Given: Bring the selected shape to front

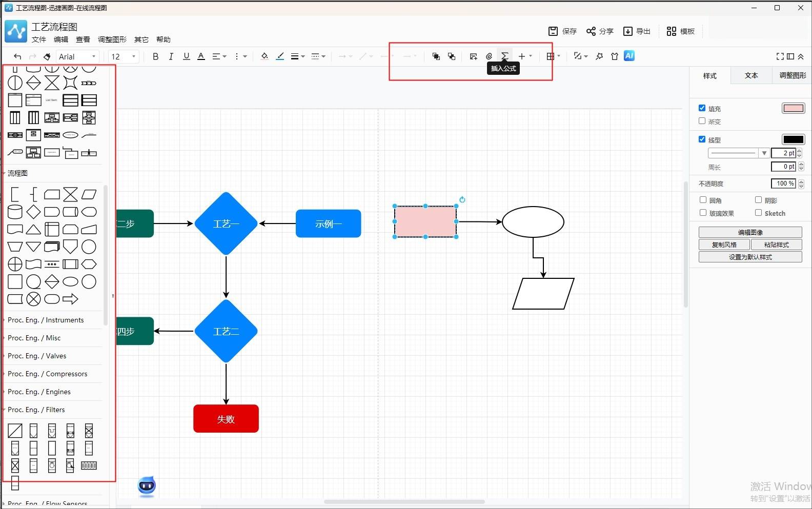Looking at the screenshot, I should pos(436,56).
